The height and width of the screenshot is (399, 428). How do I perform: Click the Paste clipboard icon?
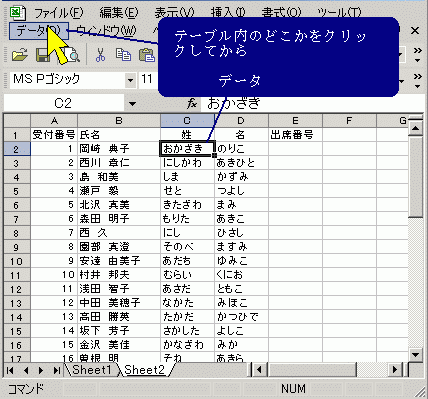(x=147, y=55)
